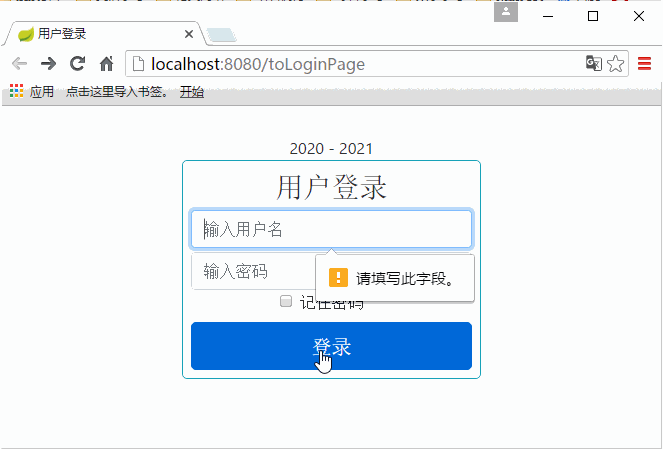Click the 请填写此字段 validation tooltip
Image resolution: width=663 pixels, height=449 pixels.
pyautogui.click(x=395, y=278)
